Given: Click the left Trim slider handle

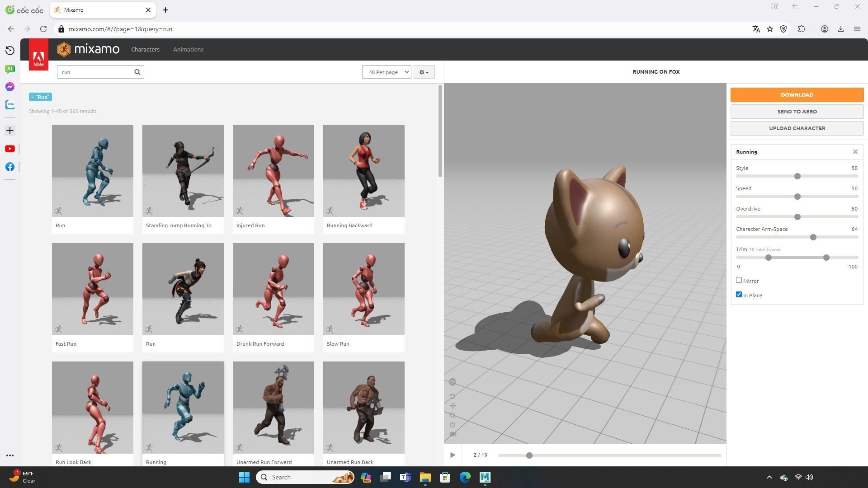Looking at the screenshot, I should point(769,258).
